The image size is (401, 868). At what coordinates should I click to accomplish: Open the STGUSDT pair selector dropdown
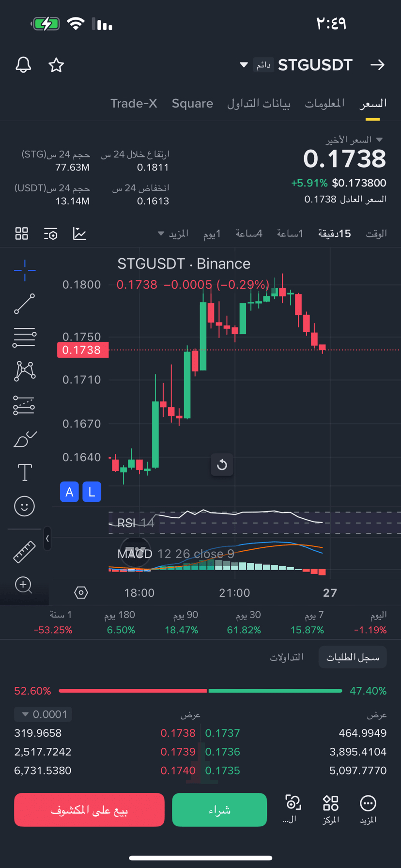coord(244,65)
